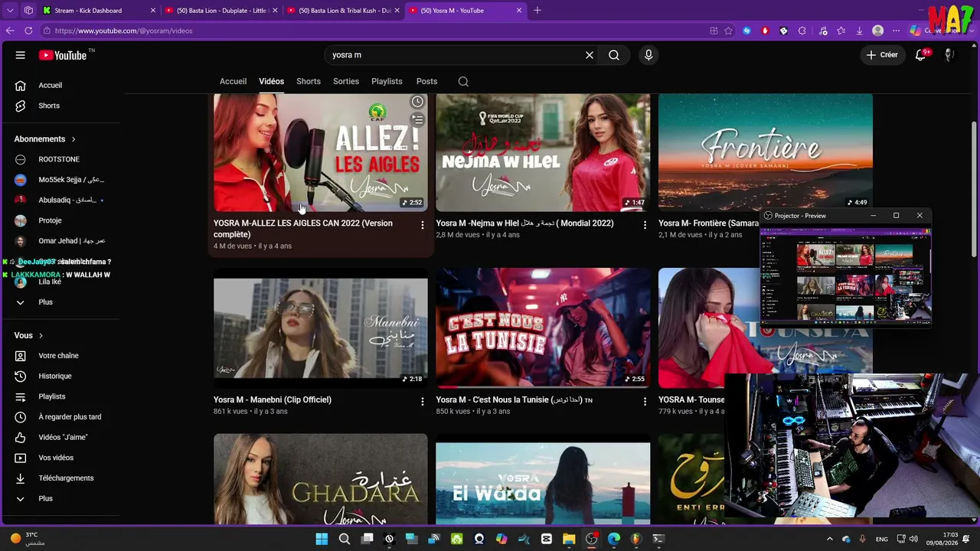Image resolution: width=980 pixels, height=551 pixels.
Task: Go to the YouTube home logo
Action: (x=63, y=55)
